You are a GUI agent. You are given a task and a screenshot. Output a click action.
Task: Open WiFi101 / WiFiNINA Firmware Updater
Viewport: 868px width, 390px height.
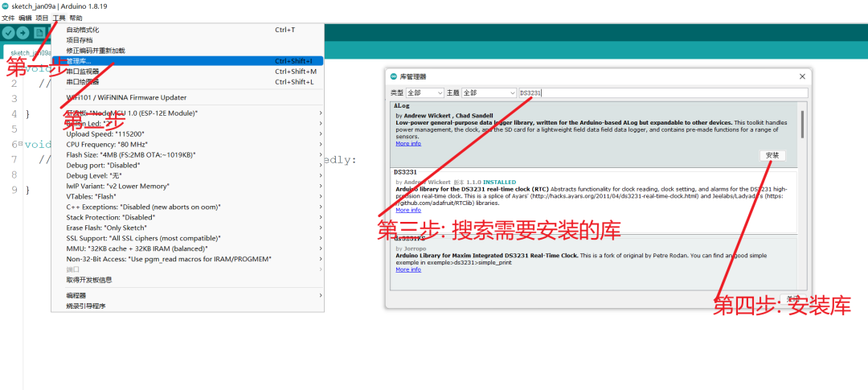click(126, 97)
